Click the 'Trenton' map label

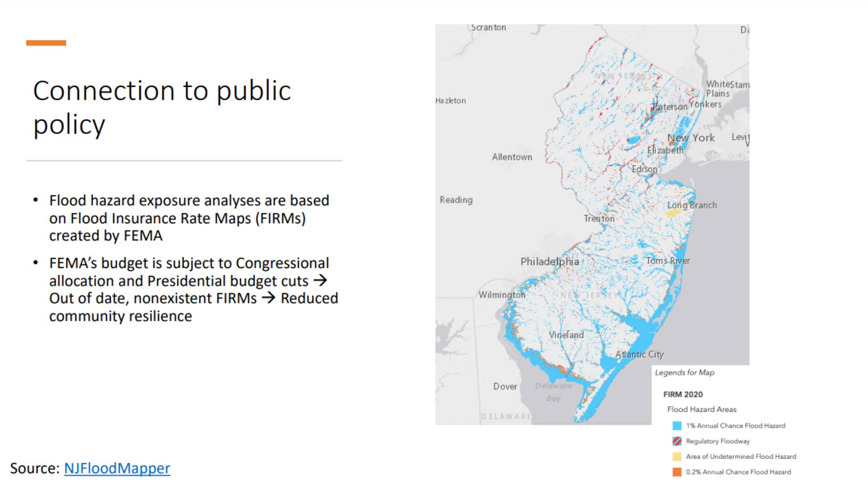point(599,219)
